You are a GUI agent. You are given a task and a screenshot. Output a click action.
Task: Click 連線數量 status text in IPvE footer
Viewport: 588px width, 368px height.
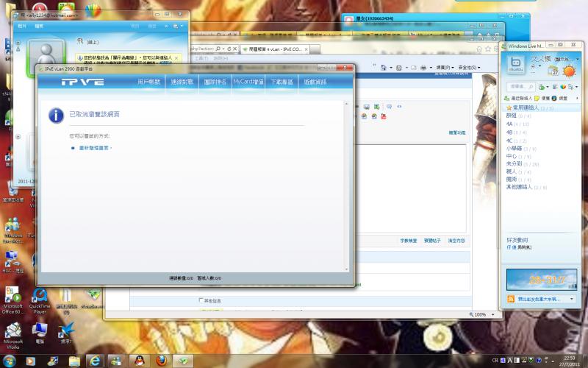tap(181, 278)
